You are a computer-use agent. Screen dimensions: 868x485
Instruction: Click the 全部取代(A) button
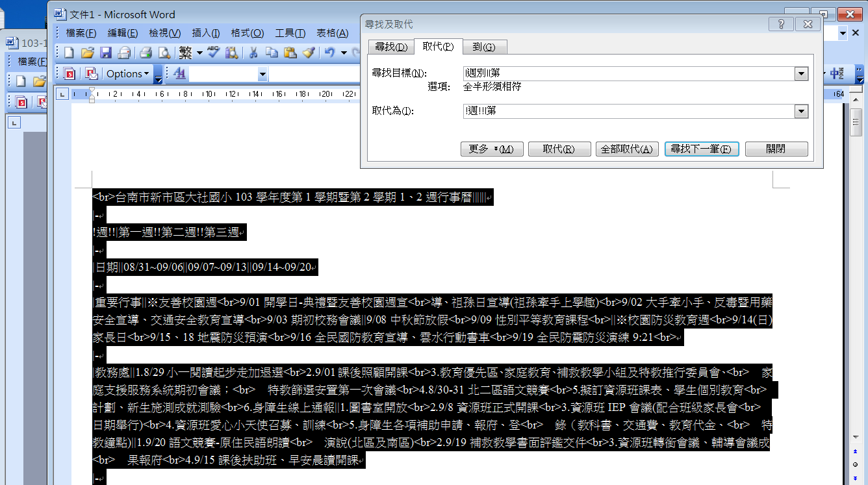pos(627,149)
